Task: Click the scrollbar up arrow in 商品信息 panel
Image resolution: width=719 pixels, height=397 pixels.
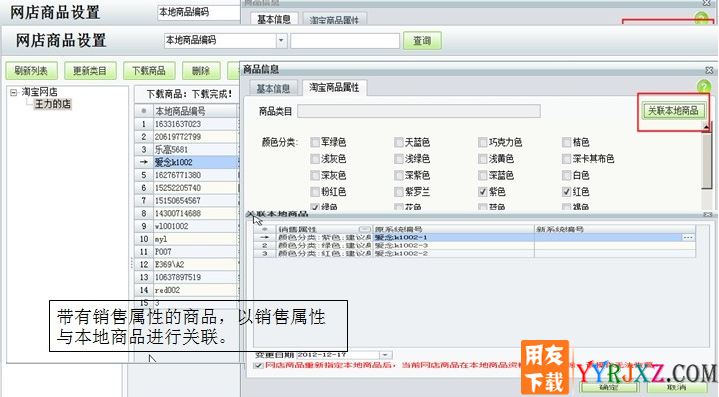Action: (x=706, y=127)
